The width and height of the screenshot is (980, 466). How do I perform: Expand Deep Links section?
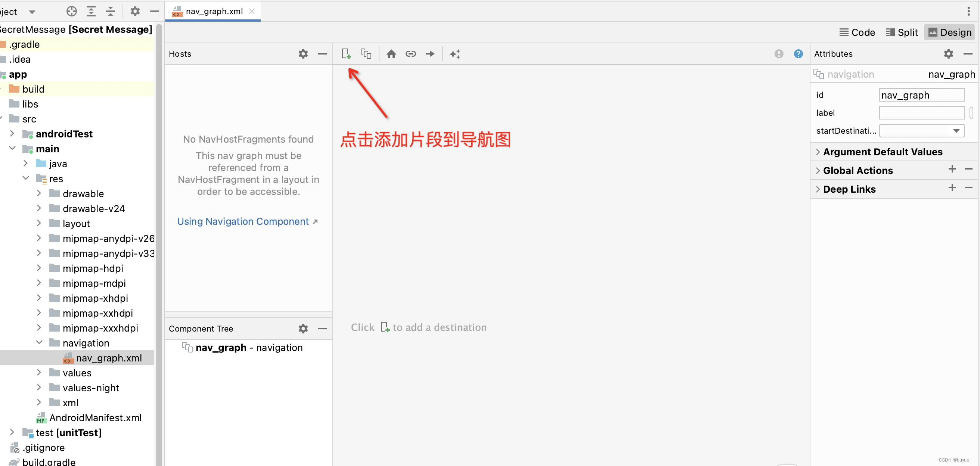[818, 189]
